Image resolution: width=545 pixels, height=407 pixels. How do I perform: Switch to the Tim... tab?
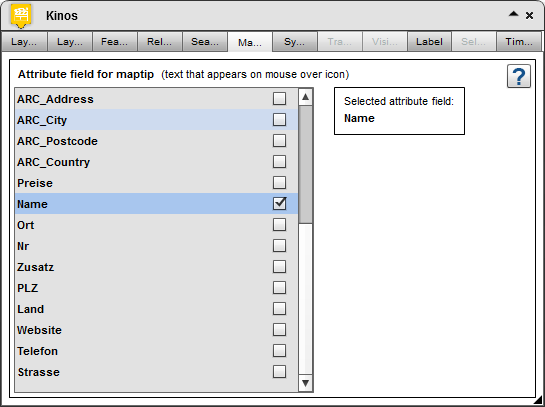(x=519, y=42)
